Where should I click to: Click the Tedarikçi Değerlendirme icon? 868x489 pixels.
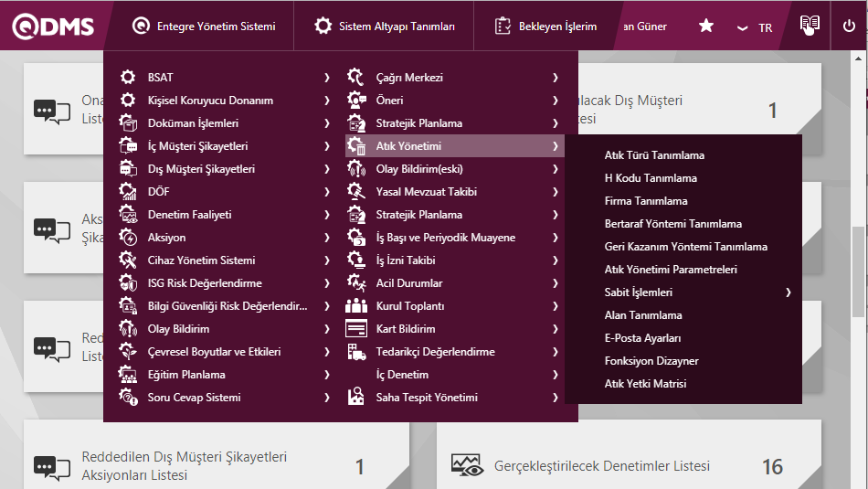click(x=356, y=352)
